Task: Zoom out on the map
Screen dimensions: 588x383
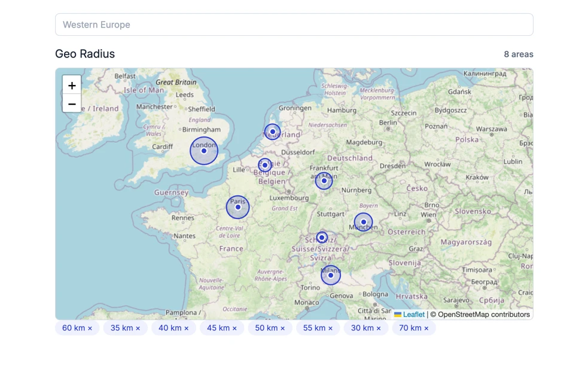Action: click(72, 104)
